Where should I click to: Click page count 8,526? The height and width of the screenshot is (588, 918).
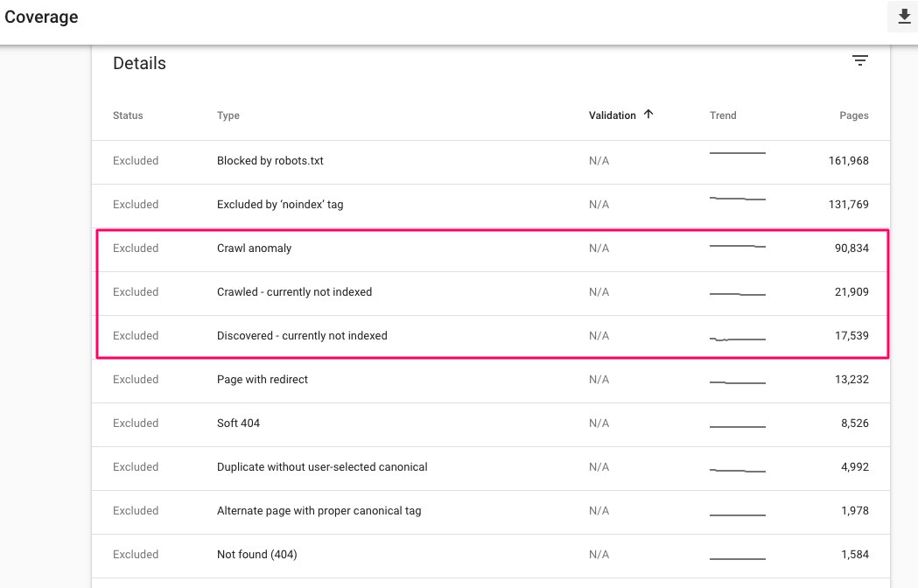click(855, 423)
